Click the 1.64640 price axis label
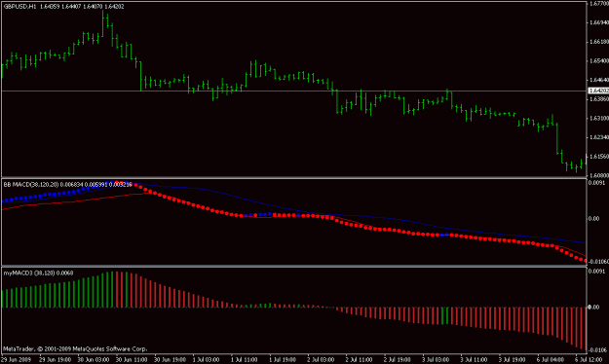 [599, 80]
